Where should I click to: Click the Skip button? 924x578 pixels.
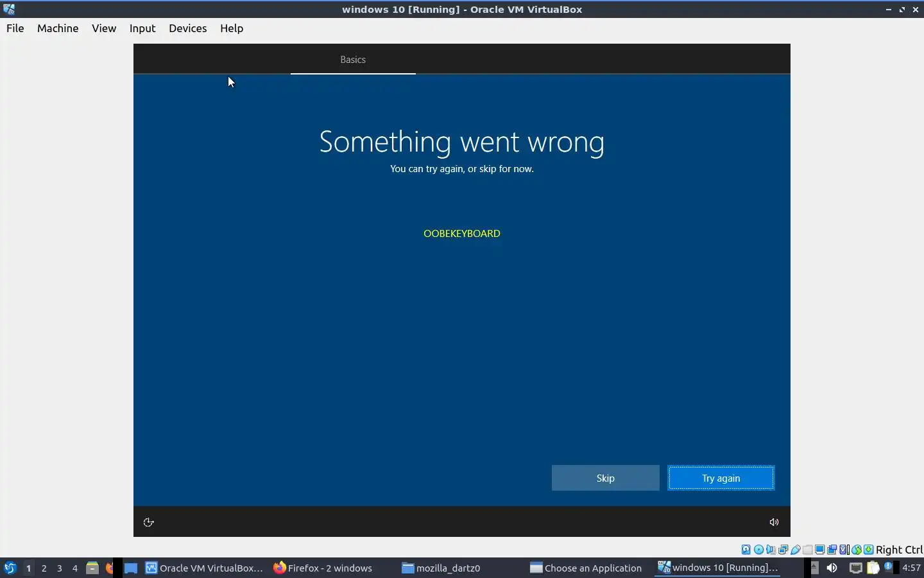pos(606,478)
